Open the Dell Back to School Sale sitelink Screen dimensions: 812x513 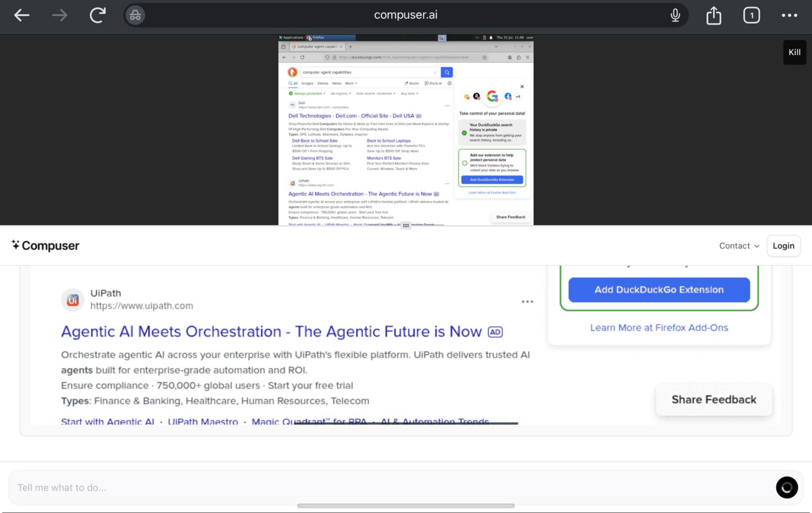point(314,141)
